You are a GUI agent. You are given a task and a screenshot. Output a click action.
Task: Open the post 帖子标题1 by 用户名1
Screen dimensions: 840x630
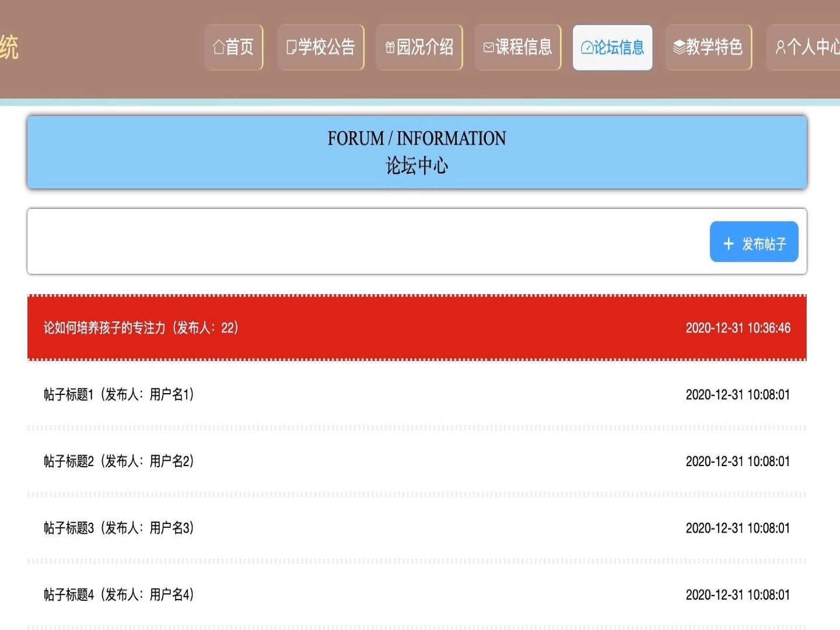(417, 395)
